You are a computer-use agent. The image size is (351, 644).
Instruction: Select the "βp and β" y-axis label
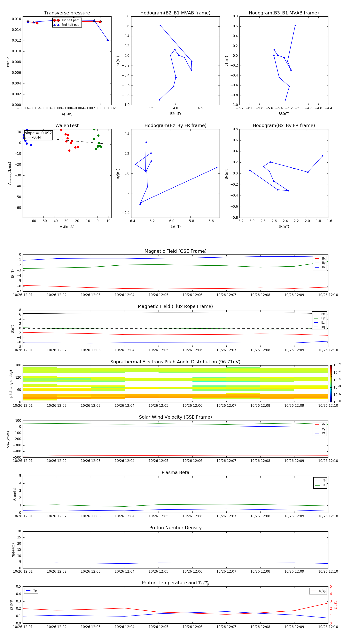[14, 494]
